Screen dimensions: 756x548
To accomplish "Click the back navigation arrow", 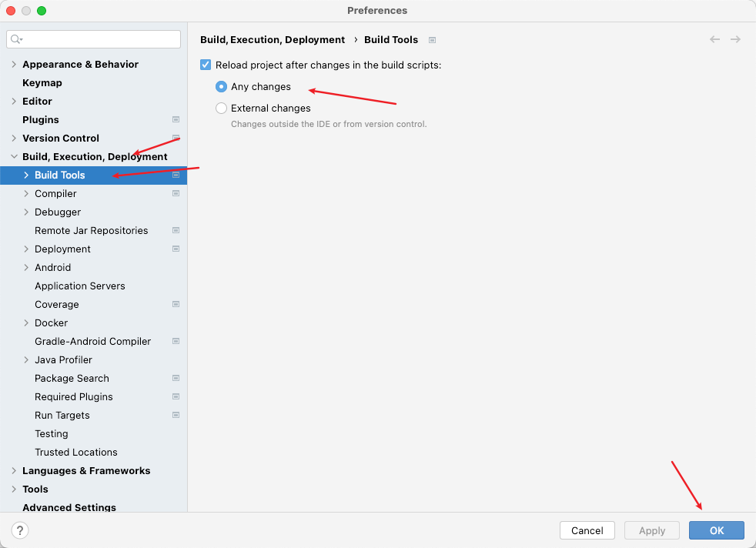I will [714, 39].
